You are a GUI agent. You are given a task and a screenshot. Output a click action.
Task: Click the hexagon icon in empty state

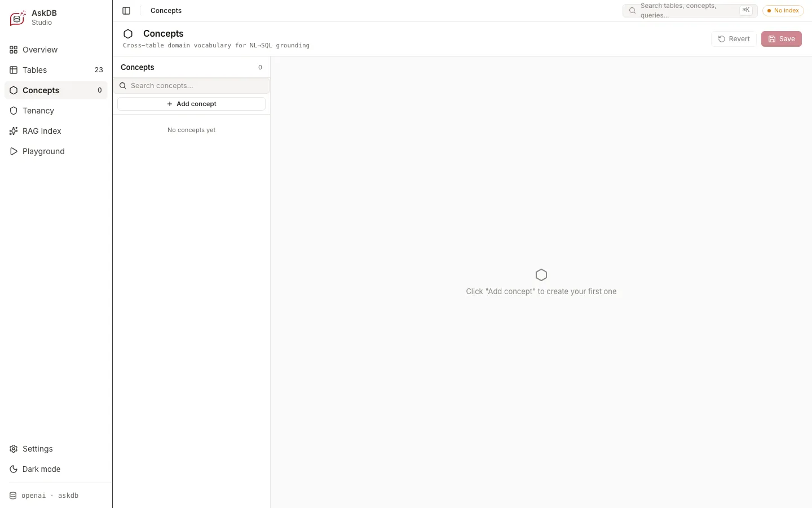coord(541,275)
